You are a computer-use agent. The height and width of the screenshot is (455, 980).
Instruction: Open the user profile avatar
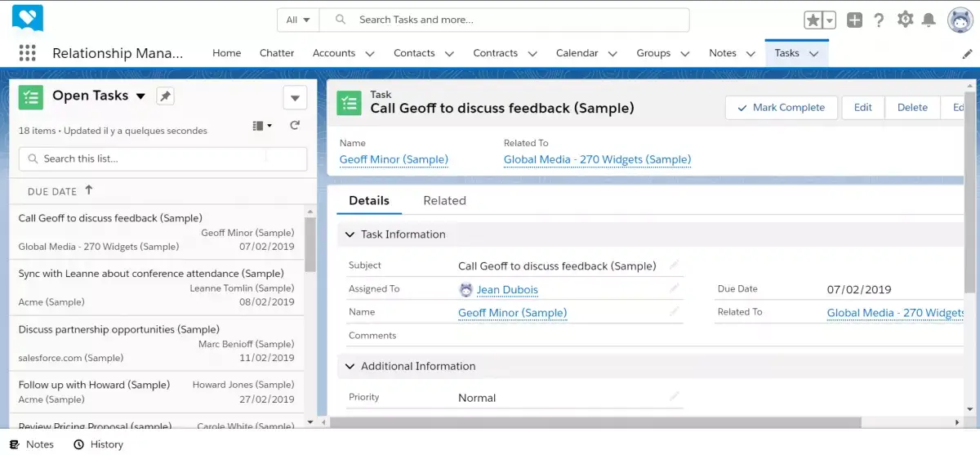(x=960, y=20)
